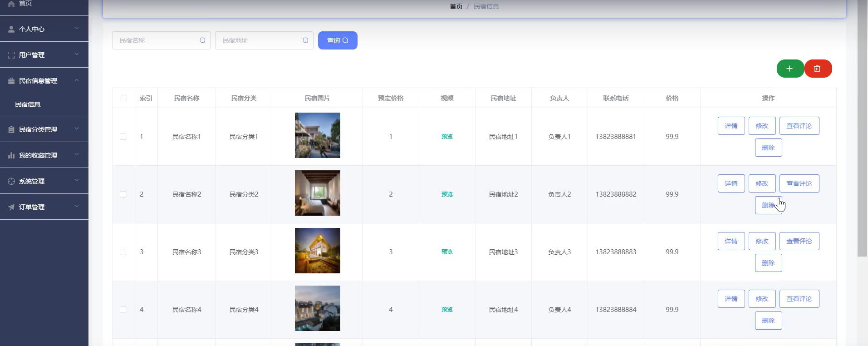Expand 民宿分类管理 menu chevron

(x=77, y=129)
